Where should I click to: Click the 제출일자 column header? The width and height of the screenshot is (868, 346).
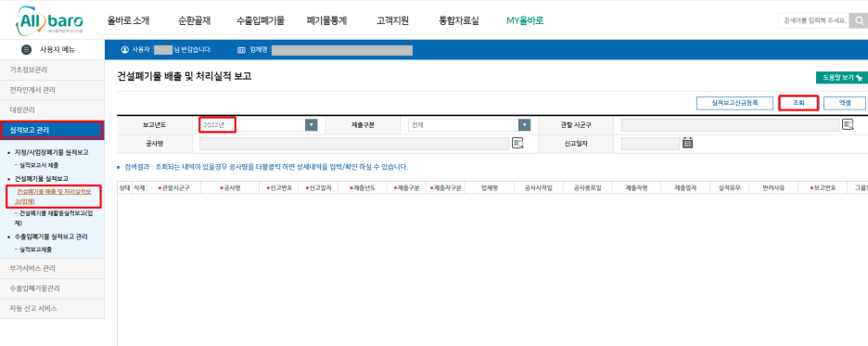point(686,188)
